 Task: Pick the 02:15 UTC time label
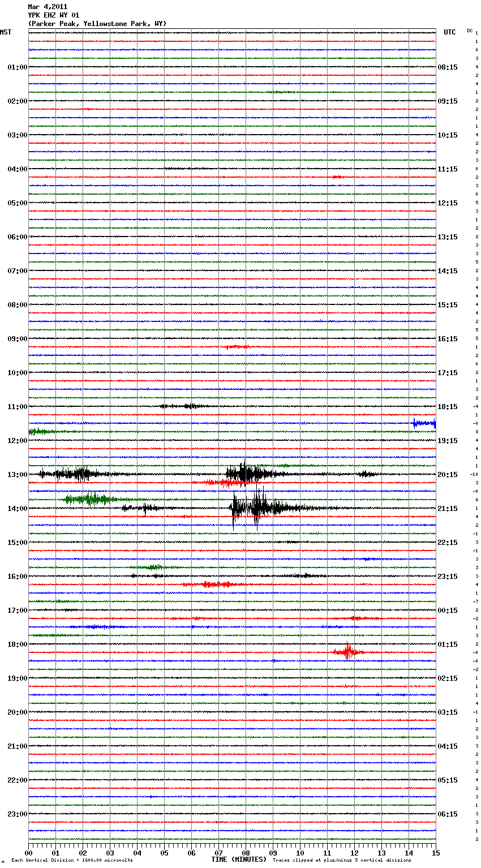coord(448,678)
